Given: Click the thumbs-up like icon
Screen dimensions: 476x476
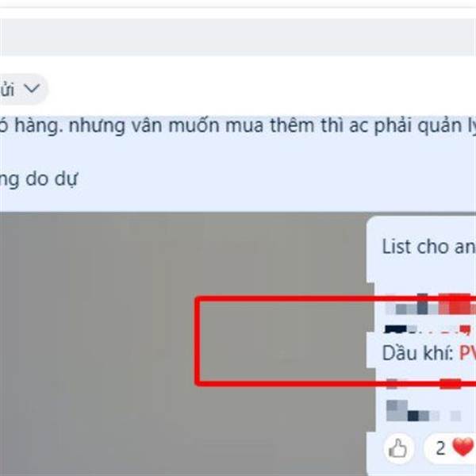Looking at the screenshot, I should click(x=398, y=447).
